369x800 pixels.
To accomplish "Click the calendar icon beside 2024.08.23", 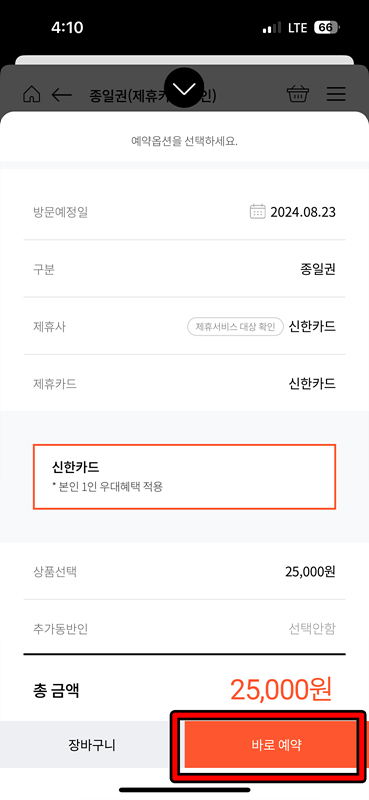I will point(258,212).
